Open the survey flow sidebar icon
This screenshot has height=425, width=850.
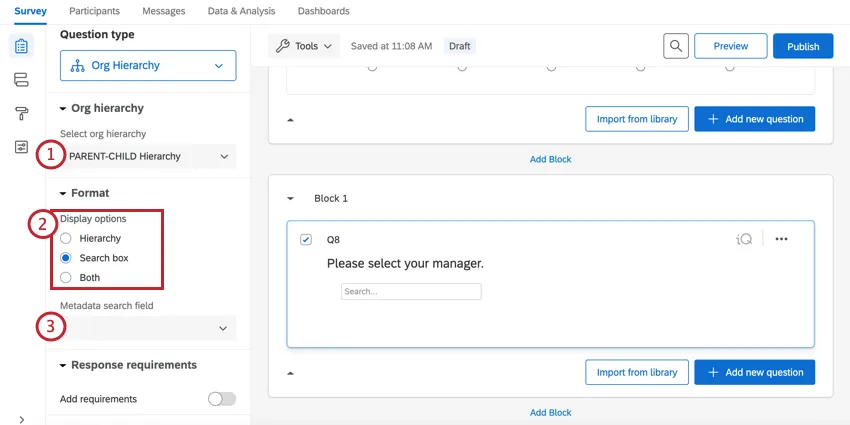[x=21, y=80]
